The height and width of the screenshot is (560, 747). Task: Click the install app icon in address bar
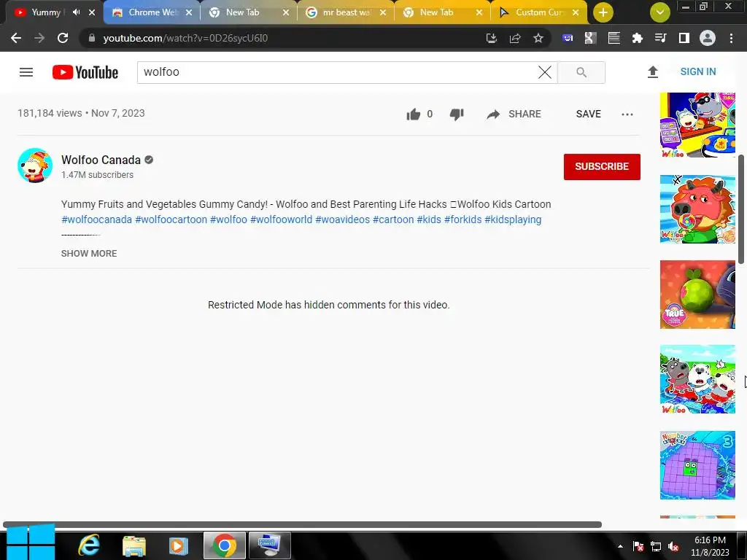[492, 38]
